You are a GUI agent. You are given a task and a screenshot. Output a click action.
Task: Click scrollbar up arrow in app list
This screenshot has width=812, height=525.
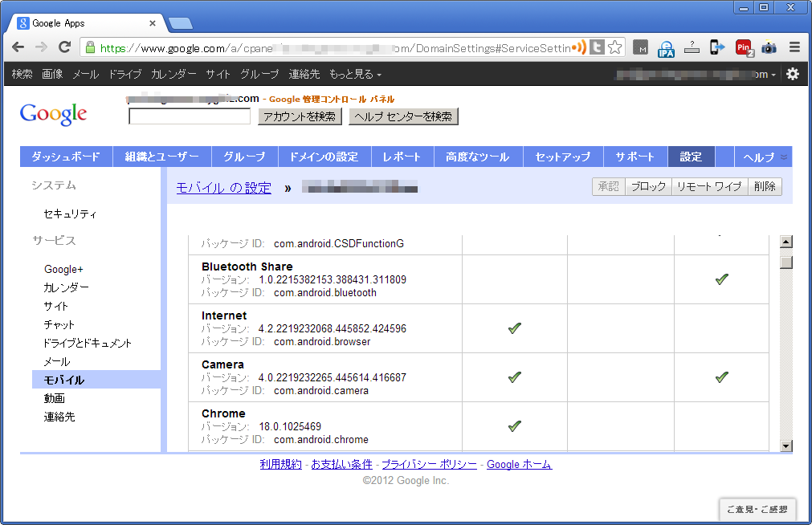click(786, 242)
